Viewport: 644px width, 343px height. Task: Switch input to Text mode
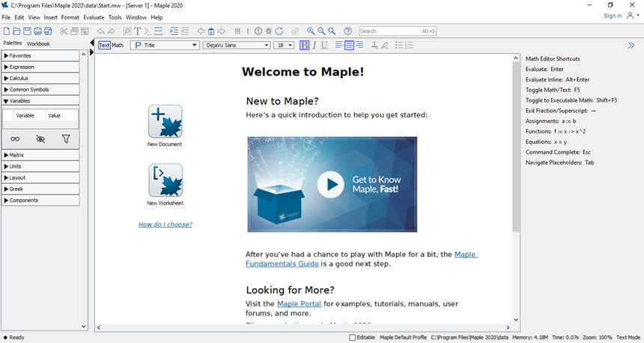click(x=104, y=45)
